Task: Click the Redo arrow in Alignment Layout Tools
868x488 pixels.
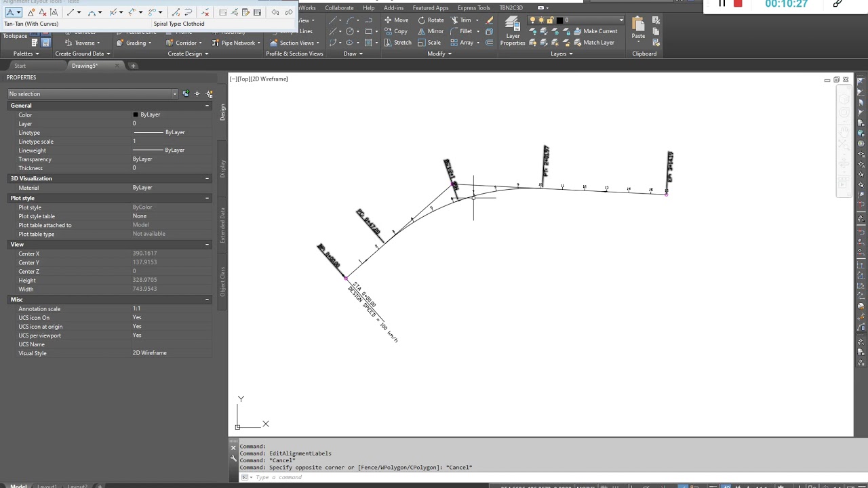Action: 289,12
